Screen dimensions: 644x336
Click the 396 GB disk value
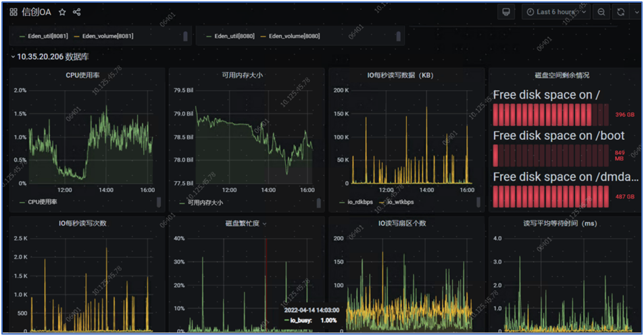coord(624,115)
